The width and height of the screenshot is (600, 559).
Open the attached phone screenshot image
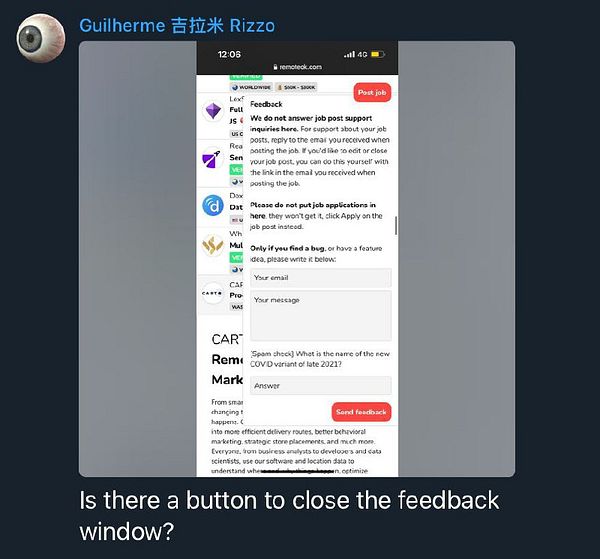point(297,259)
